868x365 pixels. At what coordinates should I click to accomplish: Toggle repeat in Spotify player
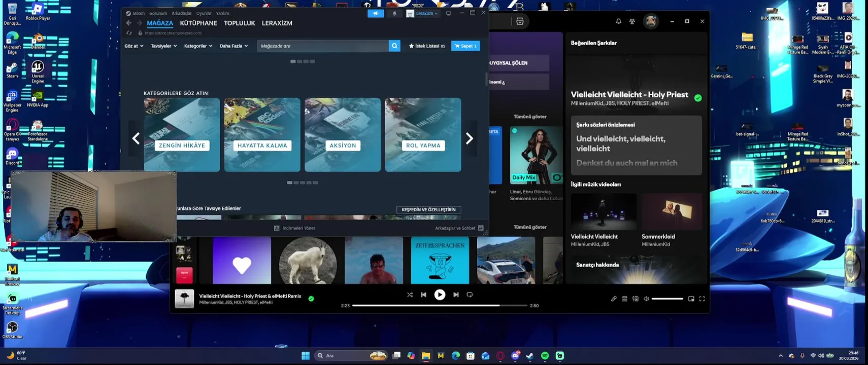470,295
